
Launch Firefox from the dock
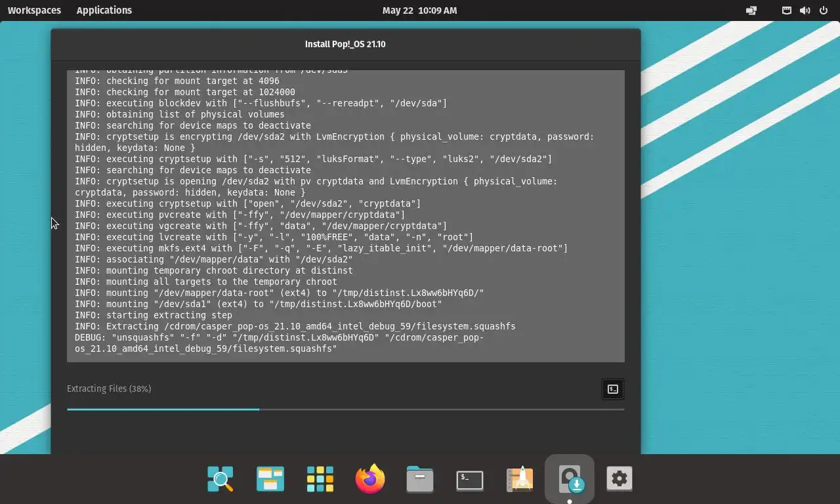pos(370,478)
